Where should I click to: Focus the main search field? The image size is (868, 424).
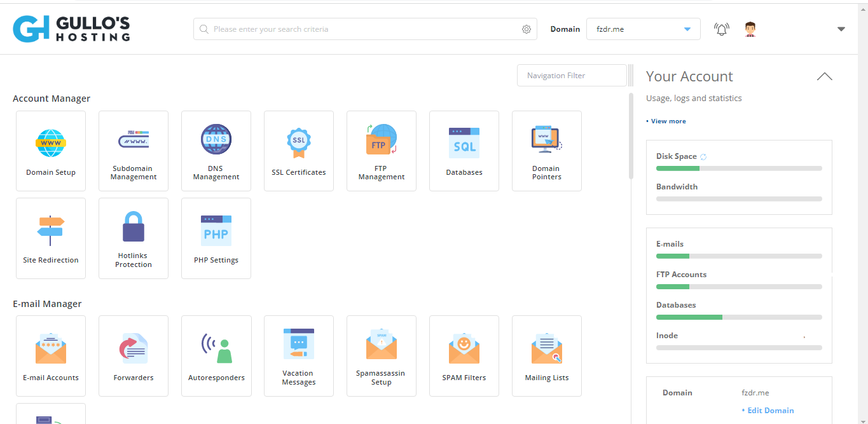click(365, 29)
